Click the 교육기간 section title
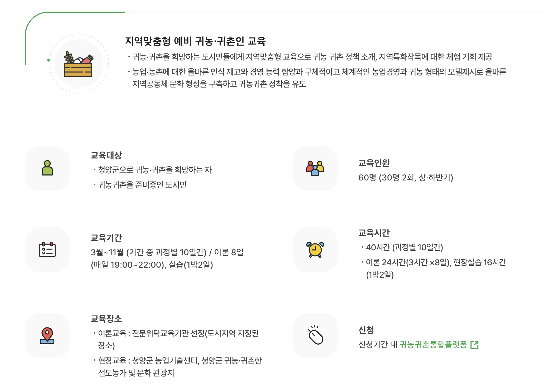The height and width of the screenshot is (392, 554). pyautogui.click(x=106, y=238)
